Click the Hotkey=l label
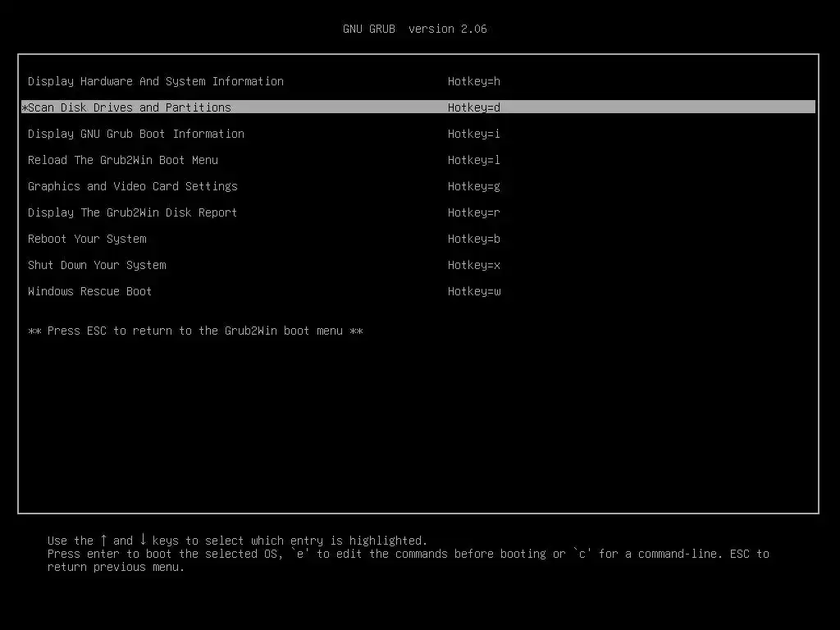 pyautogui.click(x=474, y=160)
